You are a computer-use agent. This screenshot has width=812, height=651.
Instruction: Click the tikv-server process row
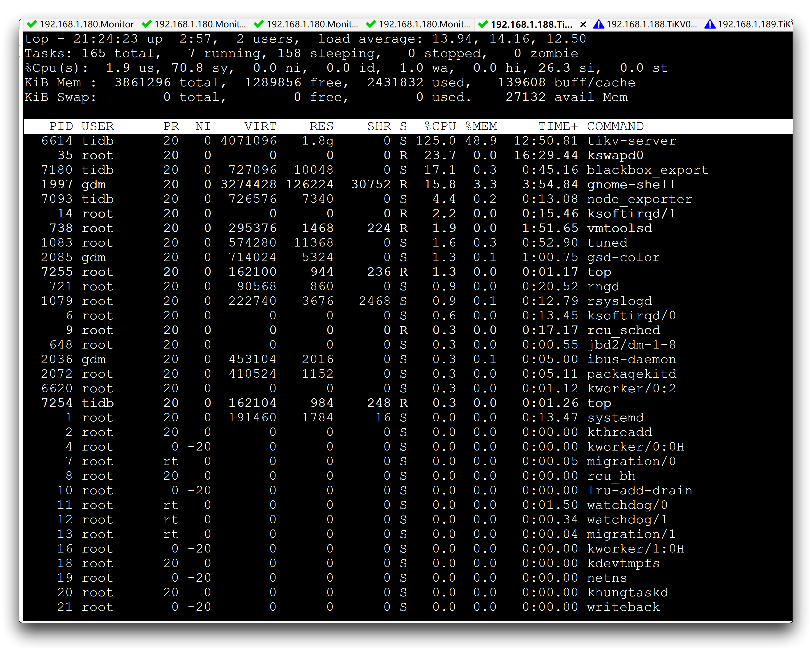[631, 141]
